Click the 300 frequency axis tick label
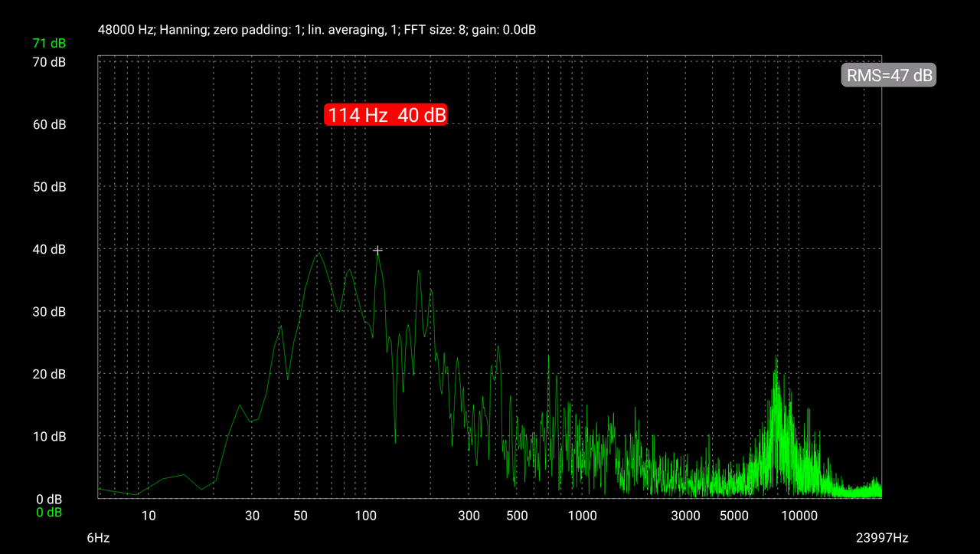This screenshot has width=980, height=554. coord(469,516)
